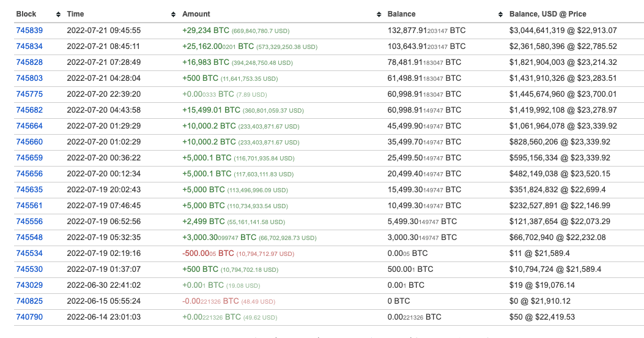The height and width of the screenshot is (338, 644).
Task: View block 745682
Action: pyautogui.click(x=29, y=110)
